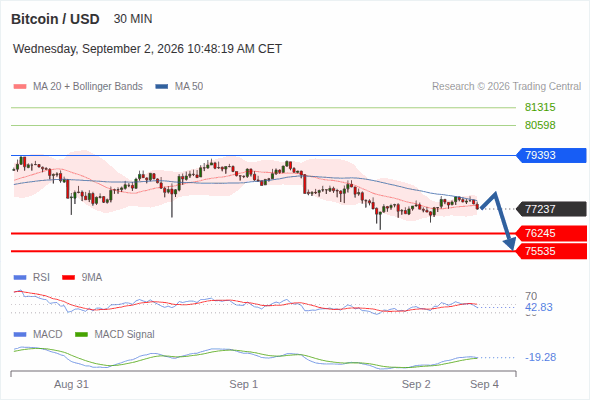Click the 30 MIN timeframe label
The image size is (590, 400).
coord(133,19)
